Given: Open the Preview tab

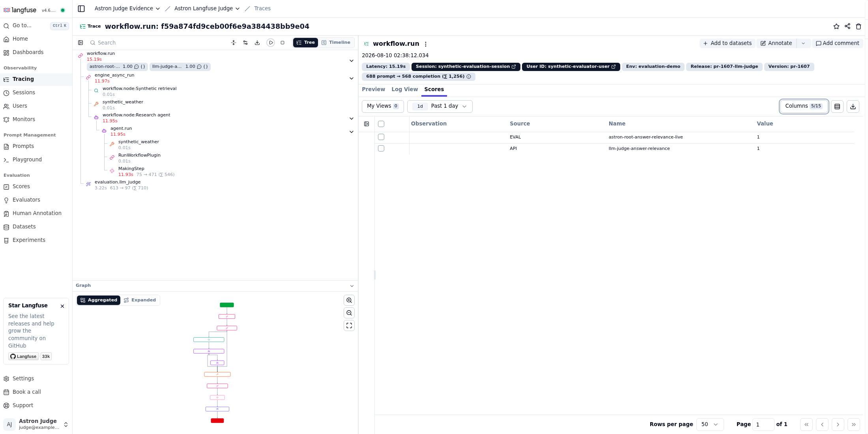Looking at the screenshot, I should pos(373,90).
